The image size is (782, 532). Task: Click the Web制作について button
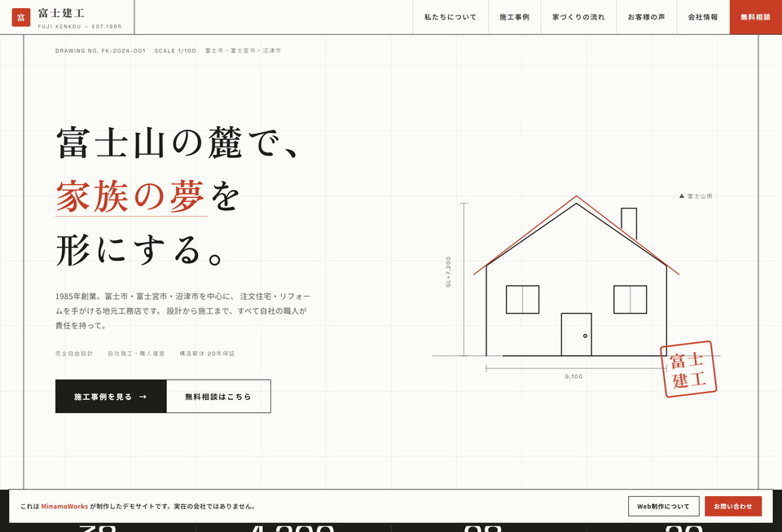click(x=663, y=506)
